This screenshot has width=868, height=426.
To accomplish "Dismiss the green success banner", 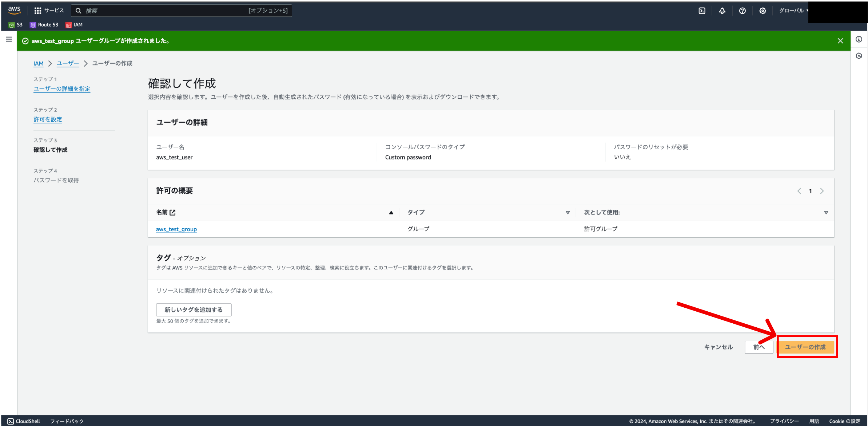I will pyautogui.click(x=840, y=40).
